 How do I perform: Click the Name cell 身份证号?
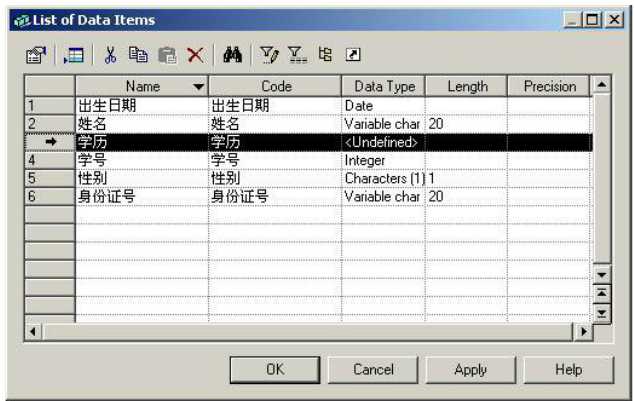pyautogui.click(x=142, y=196)
